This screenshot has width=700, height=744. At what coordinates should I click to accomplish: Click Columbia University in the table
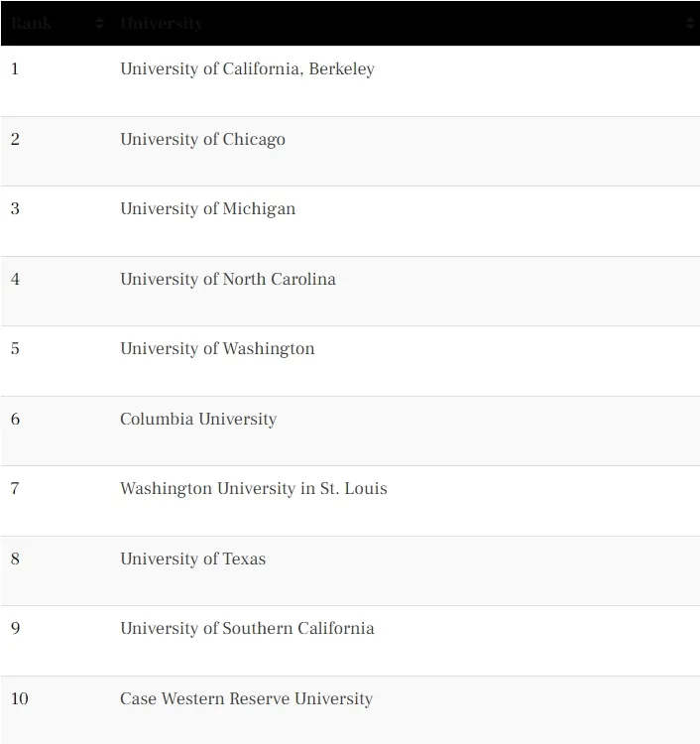[198, 419]
